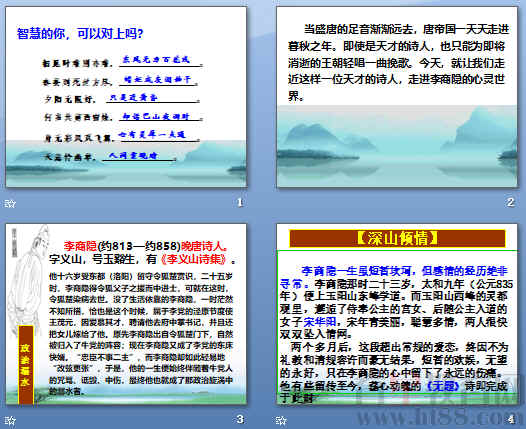This screenshot has height=429, width=526.
Task: Select the slide 2 thumbnail with intro paragraph
Action: tap(397, 97)
